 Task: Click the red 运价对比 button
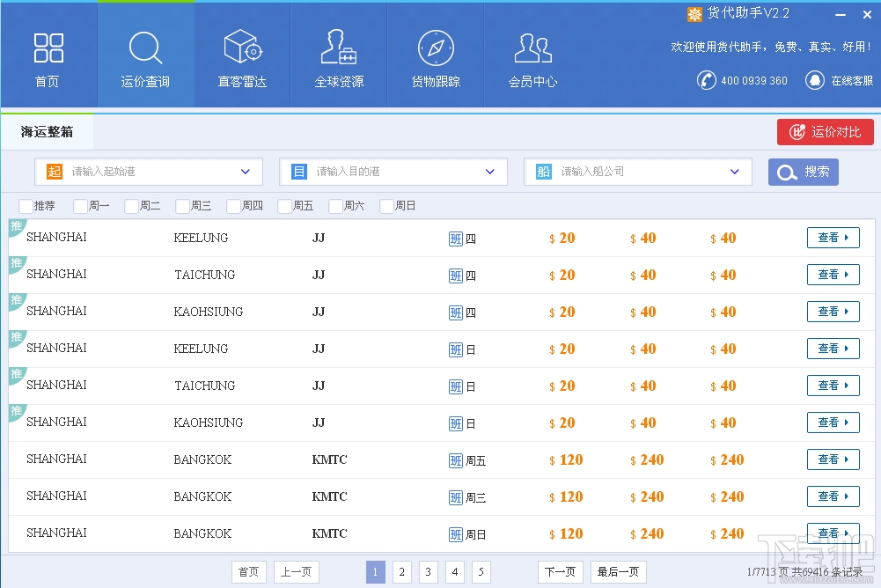826,132
